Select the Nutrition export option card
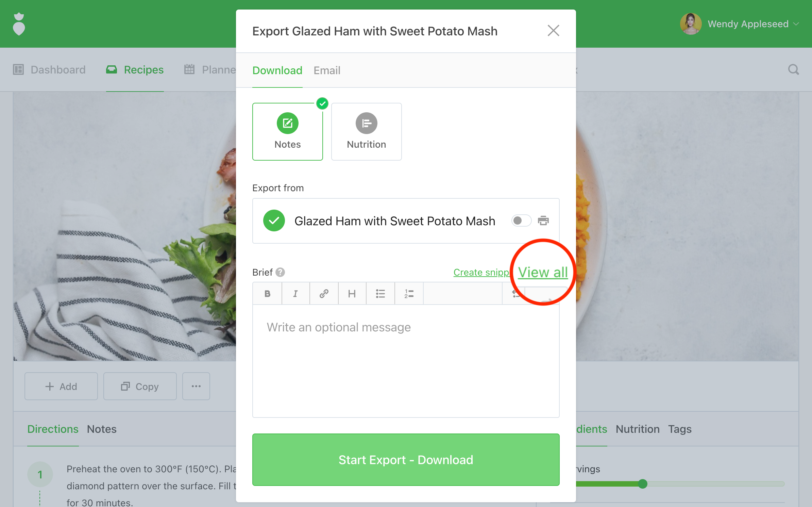 click(366, 132)
